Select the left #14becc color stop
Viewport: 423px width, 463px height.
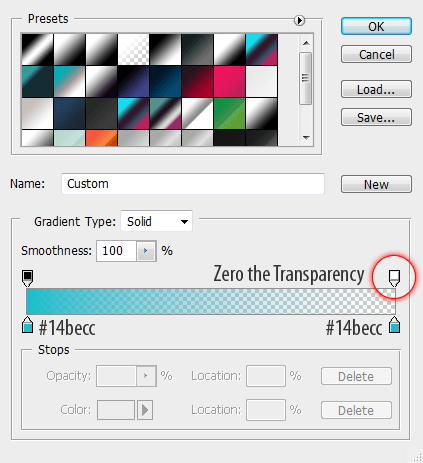click(27, 325)
